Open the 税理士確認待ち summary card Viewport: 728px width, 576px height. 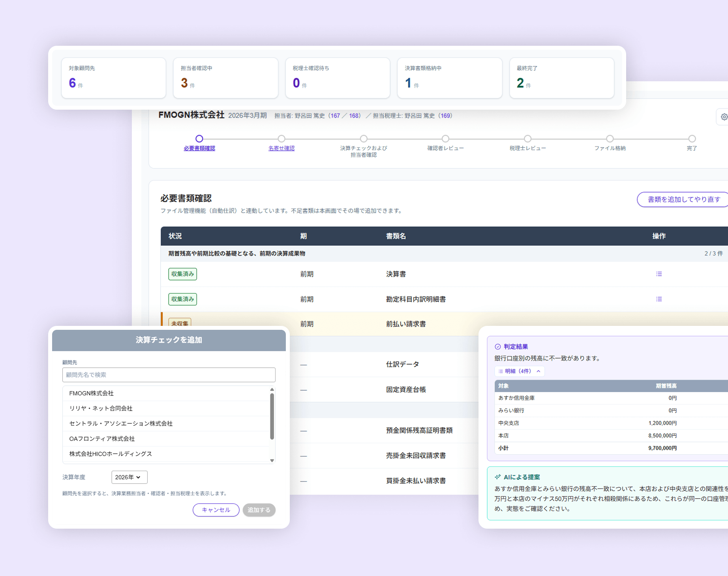[338, 78]
